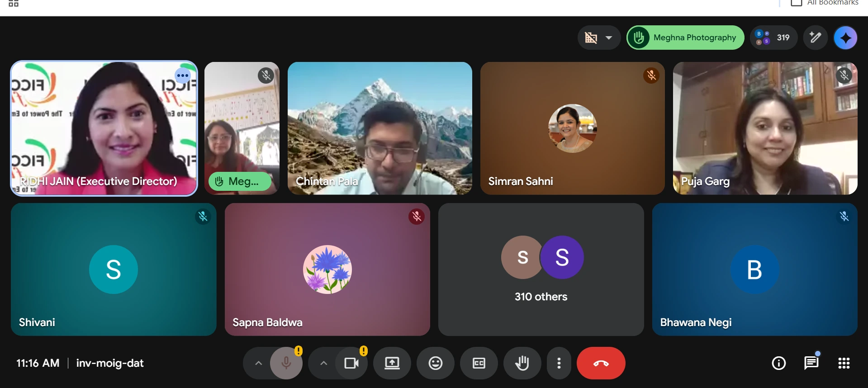Toggle closed captions
This screenshot has height=388, width=868.
[x=479, y=363]
